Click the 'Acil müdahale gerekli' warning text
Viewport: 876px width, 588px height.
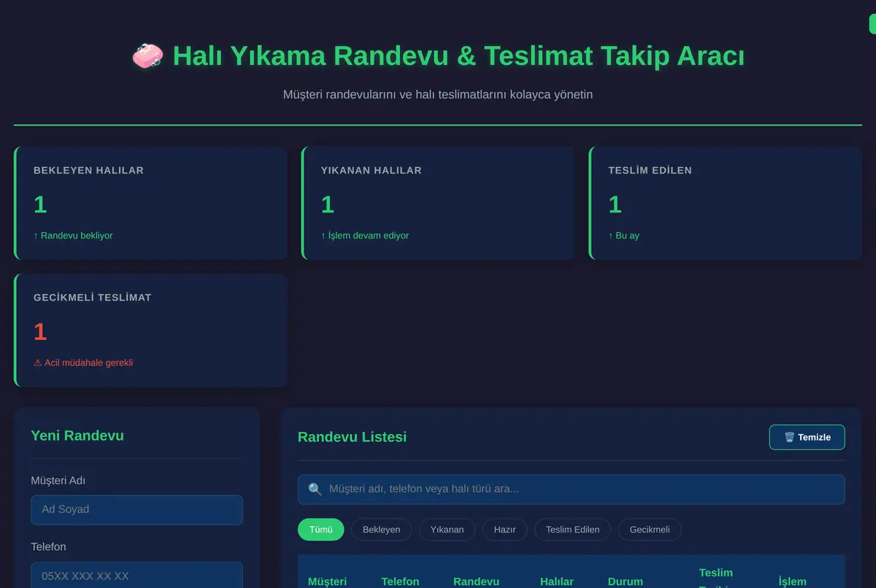coord(88,363)
